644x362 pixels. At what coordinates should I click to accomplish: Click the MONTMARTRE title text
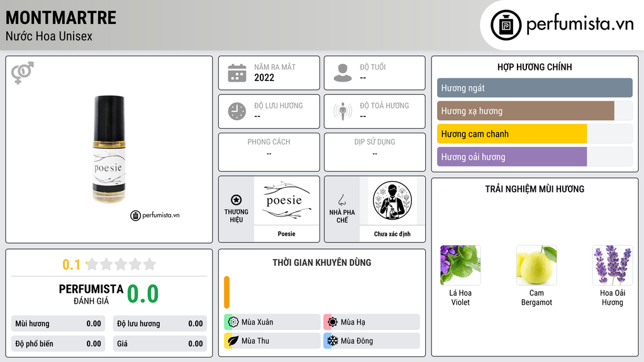[61, 18]
